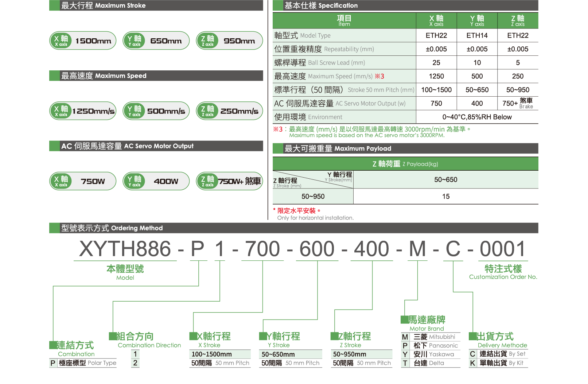Image resolution: width=588 pixels, height=384 pixels.
Task: Click the 950mm Z axis stroke value
Action: point(239,41)
